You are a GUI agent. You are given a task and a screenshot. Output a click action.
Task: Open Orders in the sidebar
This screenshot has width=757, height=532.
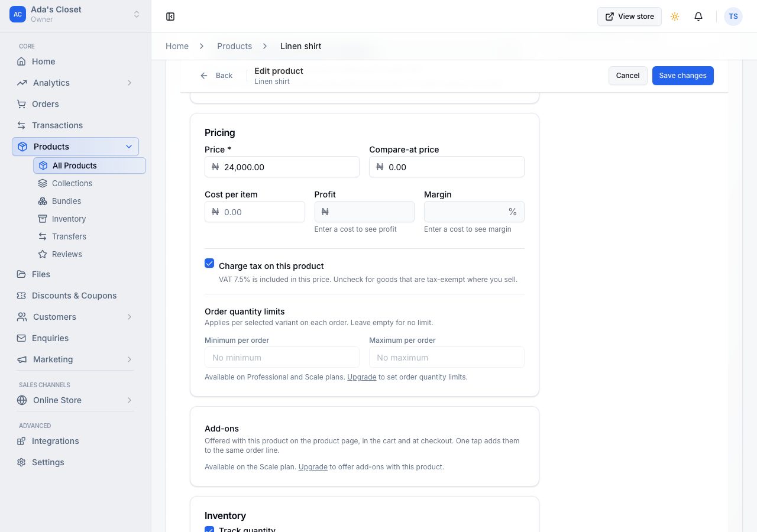point(75,104)
